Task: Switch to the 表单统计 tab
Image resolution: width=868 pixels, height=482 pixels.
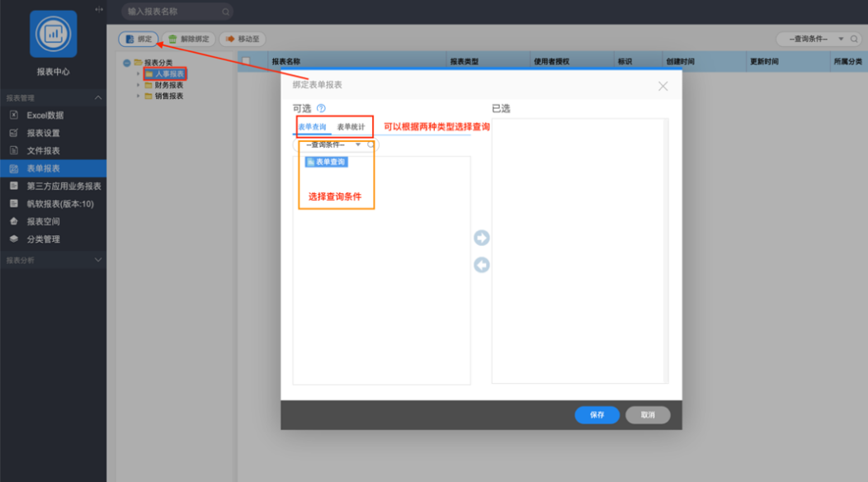Action: click(x=351, y=127)
